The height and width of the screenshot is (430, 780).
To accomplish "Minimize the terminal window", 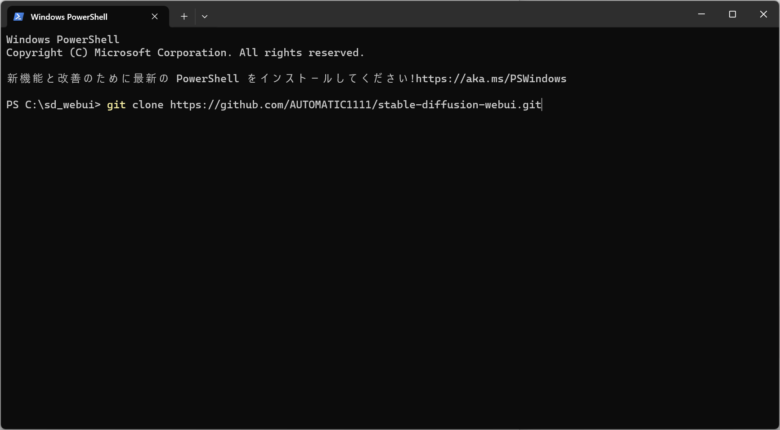I will [x=701, y=14].
